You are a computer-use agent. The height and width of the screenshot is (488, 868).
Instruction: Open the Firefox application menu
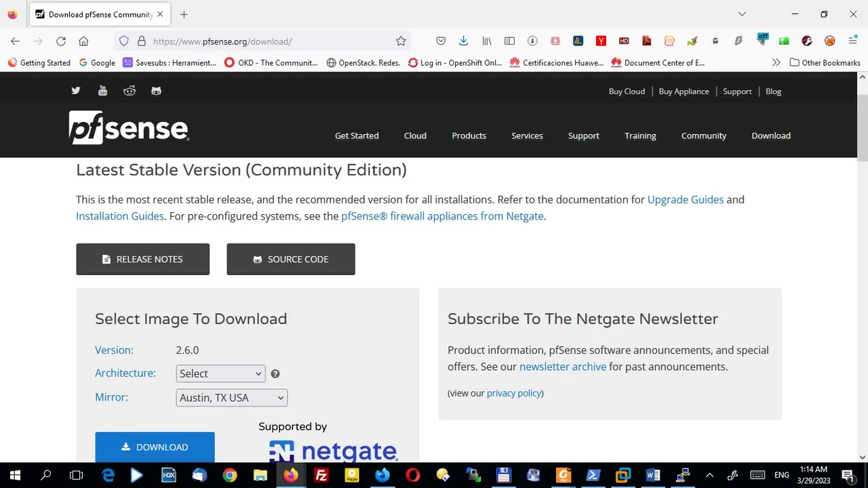(x=853, y=41)
